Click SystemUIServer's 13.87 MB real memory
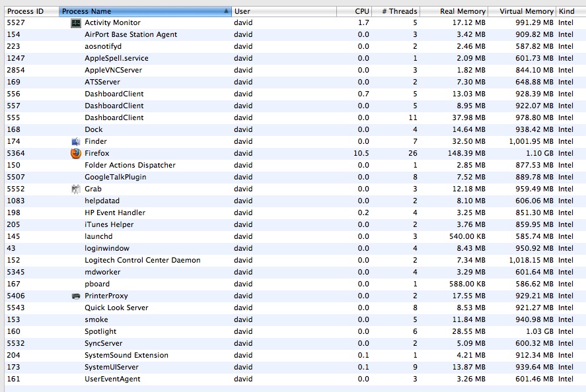The height and width of the screenshot is (392, 586). pyautogui.click(x=468, y=368)
